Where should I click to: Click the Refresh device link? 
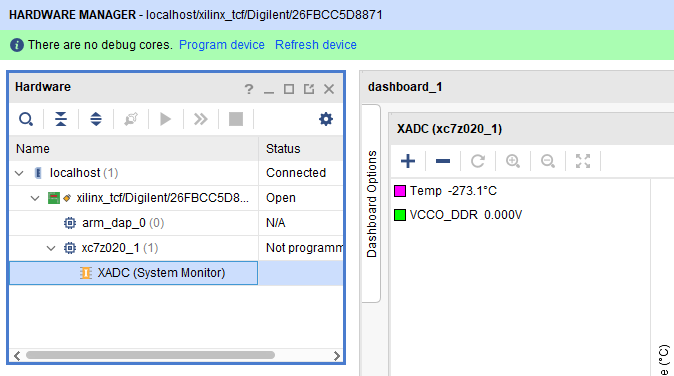pos(316,45)
